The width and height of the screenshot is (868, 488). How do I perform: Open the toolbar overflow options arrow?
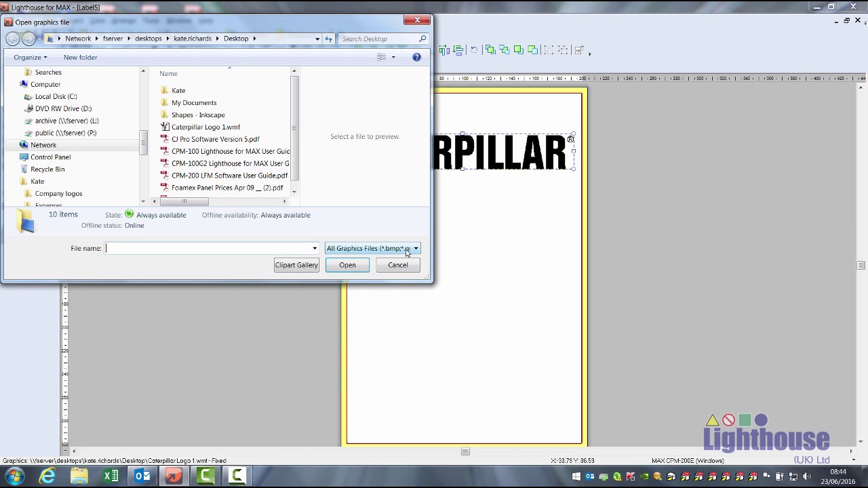[x=589, y=54]
